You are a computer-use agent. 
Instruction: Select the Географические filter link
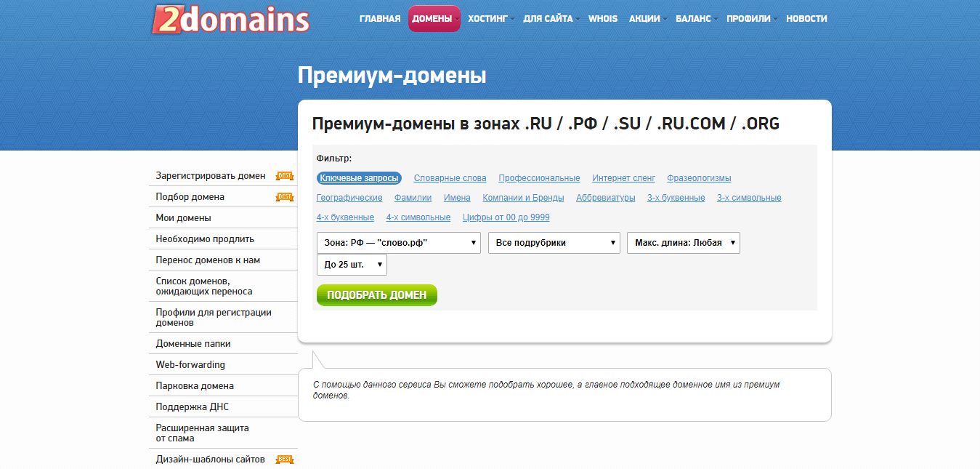(349, 198)
